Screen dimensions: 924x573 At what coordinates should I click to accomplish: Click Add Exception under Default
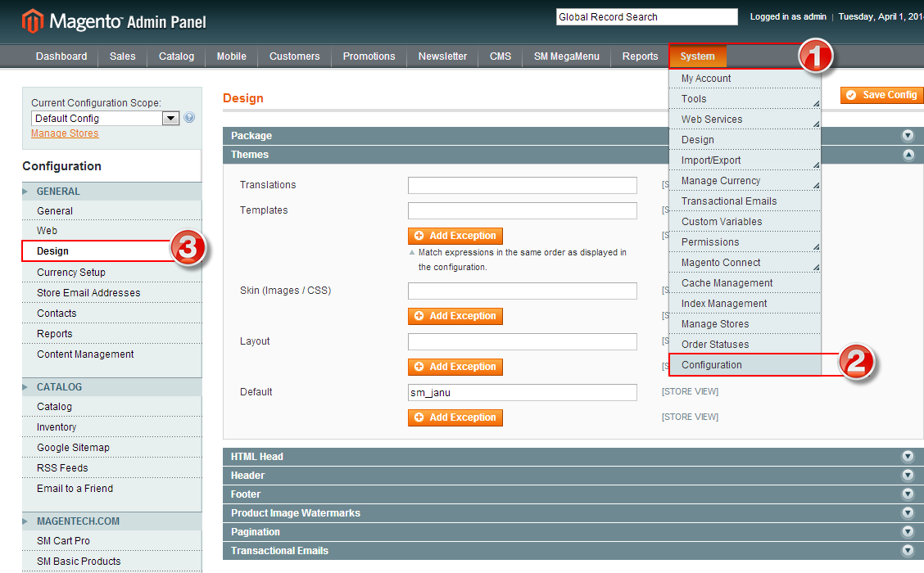point(455,417)
